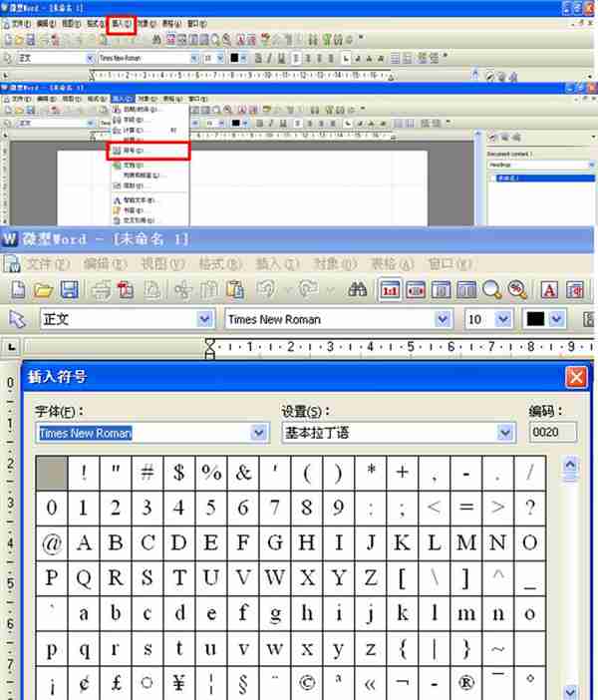The image size is (598, 700).
Task: Click Undo arrow in enlarged toolbar
Action: [266, 290]
